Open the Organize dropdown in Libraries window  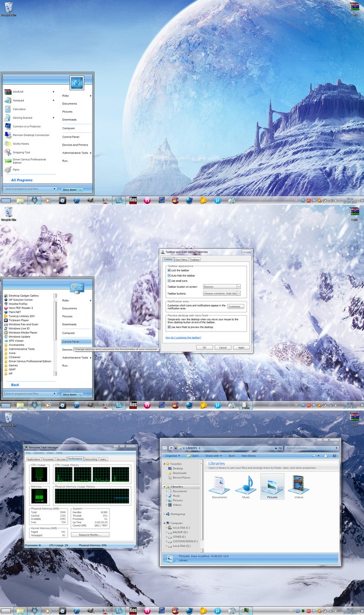point(172,456)
